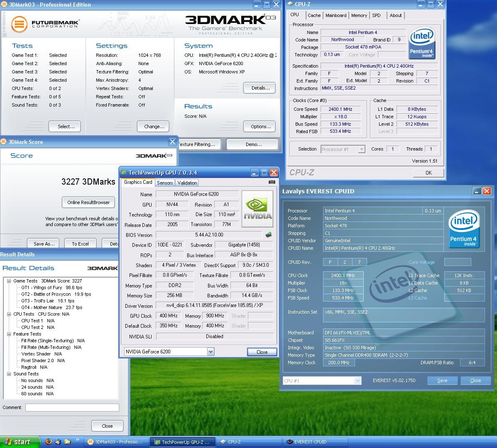Click the Comment input field
The width and height of the screenshot is (497, 448).
[x=72, y=407]
